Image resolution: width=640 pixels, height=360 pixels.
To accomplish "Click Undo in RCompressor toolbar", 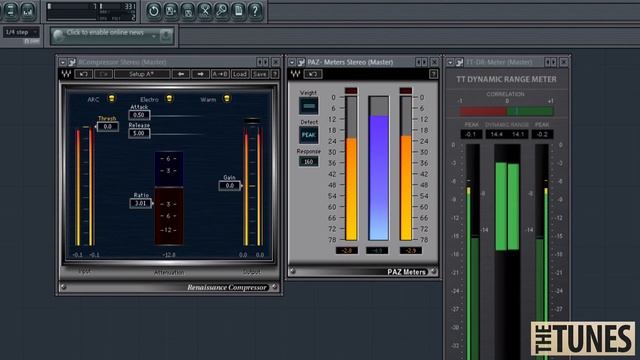I will tap(84, 74).
